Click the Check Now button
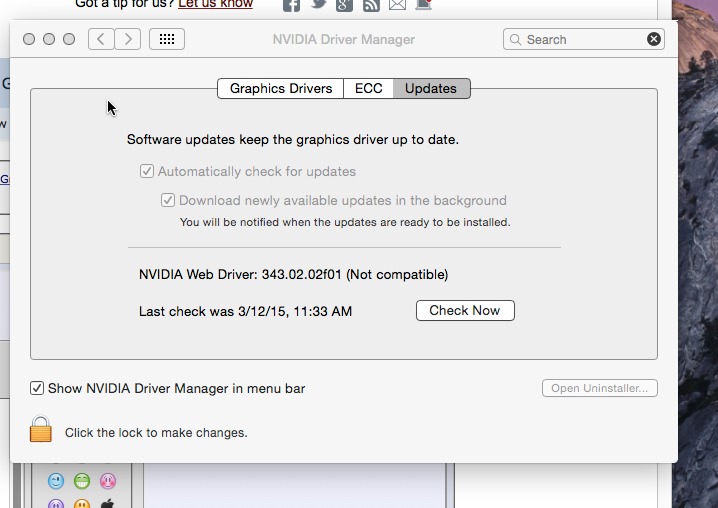The width and height of the screenshot is (718, 508). [465, 311]
